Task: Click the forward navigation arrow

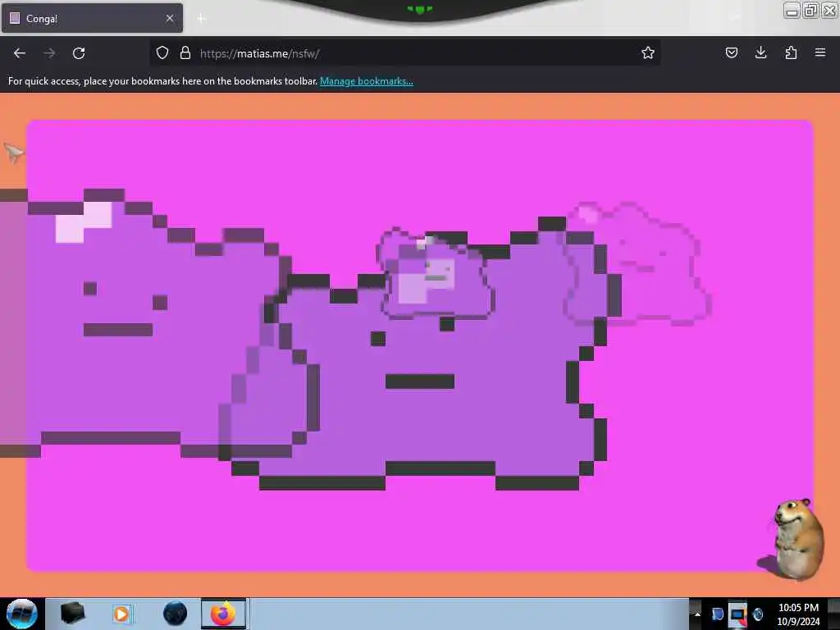Action: pos(49,53)
